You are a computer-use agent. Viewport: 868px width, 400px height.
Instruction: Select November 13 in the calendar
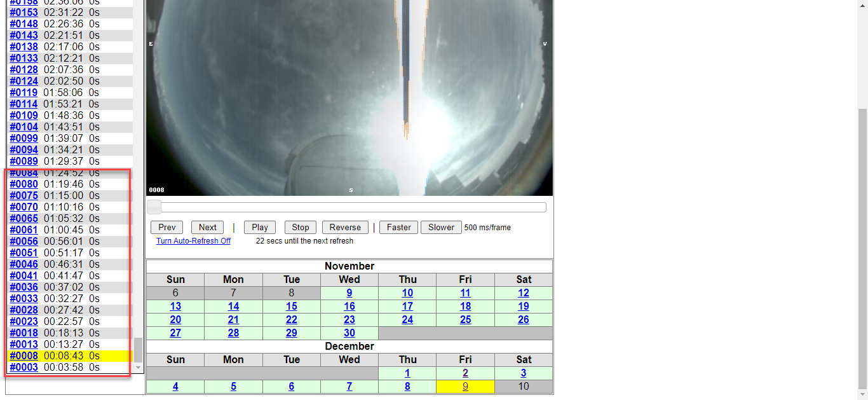coord(175,306)
